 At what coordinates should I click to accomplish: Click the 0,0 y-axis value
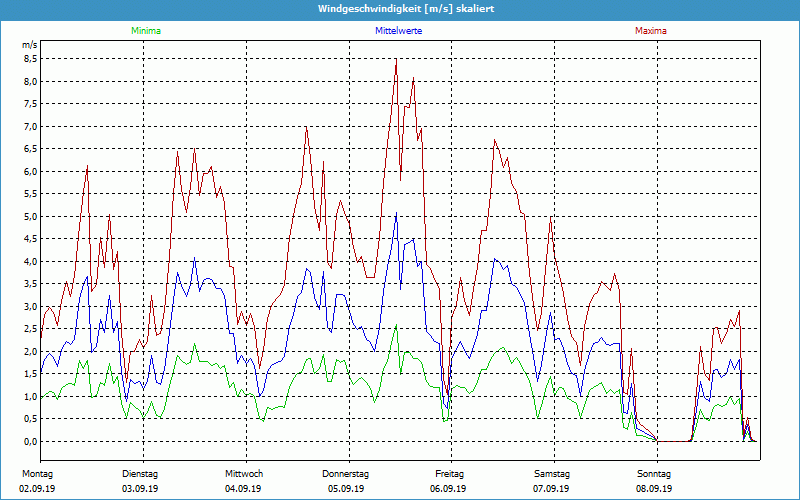31,441
